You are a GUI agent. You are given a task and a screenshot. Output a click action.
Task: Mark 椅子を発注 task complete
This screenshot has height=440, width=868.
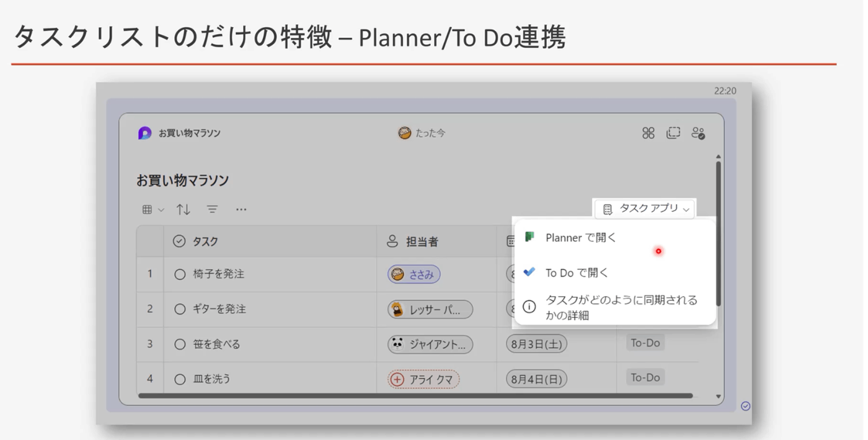point(180,274)
